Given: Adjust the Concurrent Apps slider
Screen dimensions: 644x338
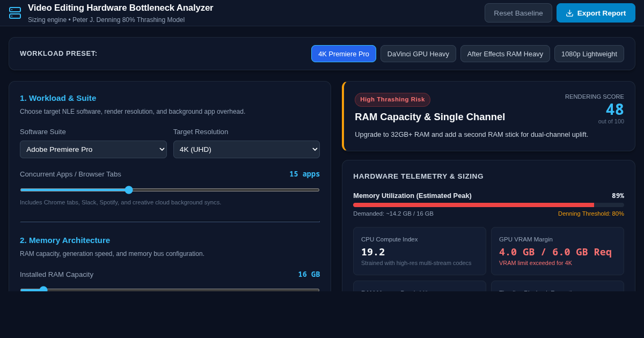Looking at the screenshot, I should coord(170,190).
